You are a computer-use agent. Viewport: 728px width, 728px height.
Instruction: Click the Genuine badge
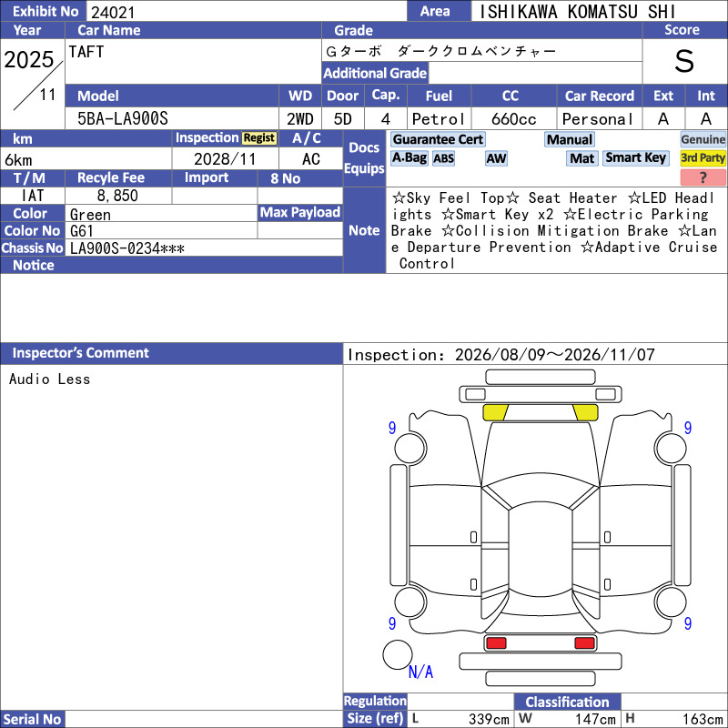tap(703, 139)
